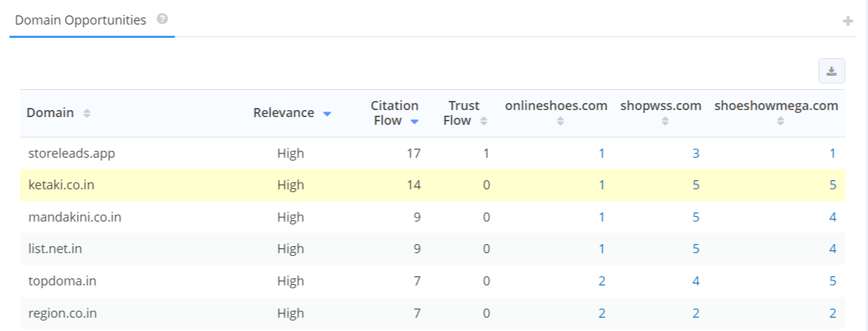Open region.co.in shopwss.com count 2
This screenshot has width=868, height=331.
coord(696,313)
